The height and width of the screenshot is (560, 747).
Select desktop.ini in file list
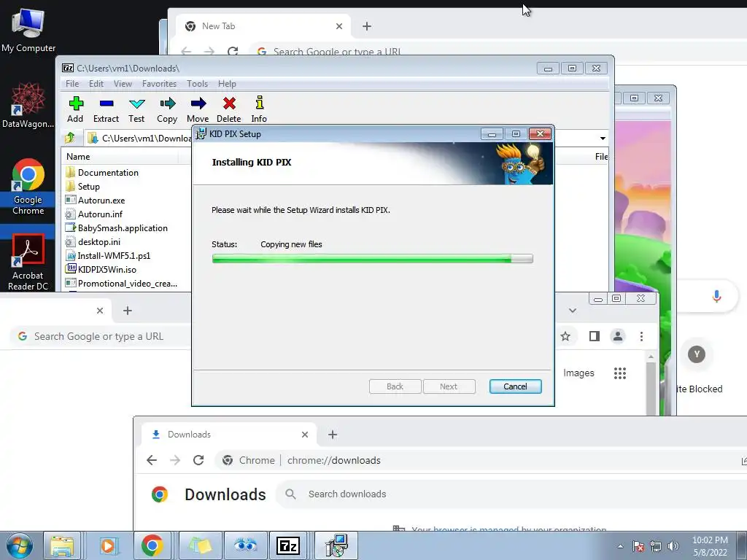(99, 242)
